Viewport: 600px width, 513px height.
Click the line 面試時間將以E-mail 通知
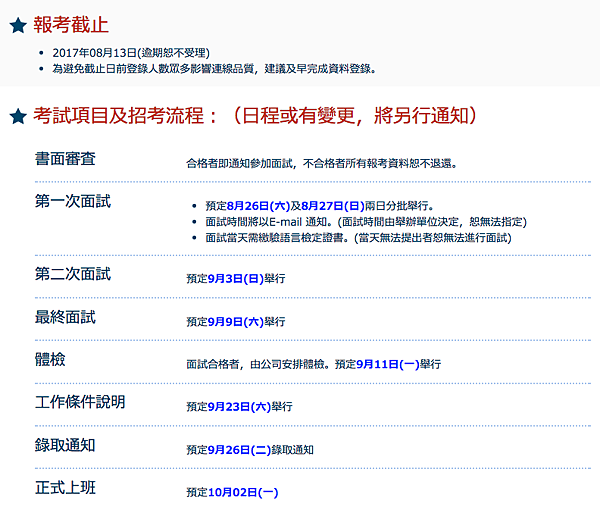click(366, 222)
